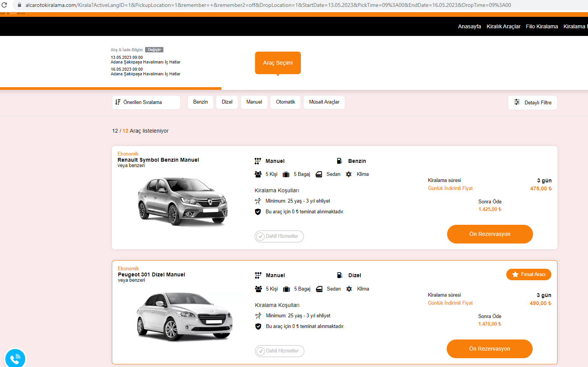The image size is (588, 367).
Task: Click the browser reload icon
Action: [4, 5]
